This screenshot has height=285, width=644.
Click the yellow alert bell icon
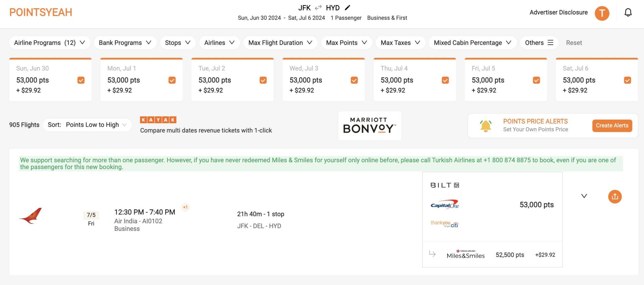click(486, 126)
